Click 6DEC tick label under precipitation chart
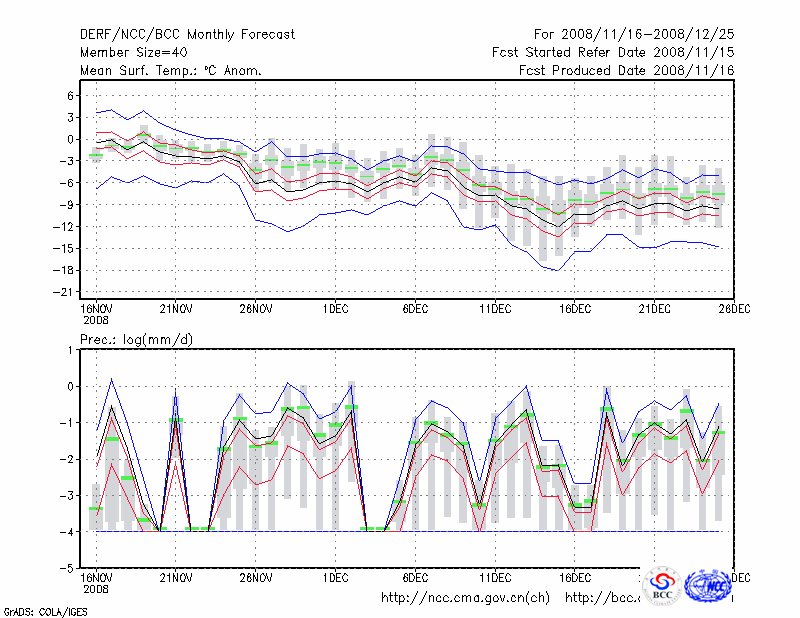The height and width of the screenshot is (618, 800). (415, 577)
